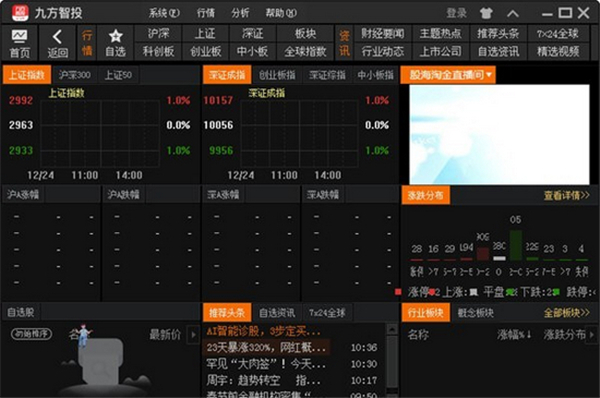Select the 涨跌分布 tab
Screen dimensions: 600x398
pyautogui.click(x=426, y=195)
